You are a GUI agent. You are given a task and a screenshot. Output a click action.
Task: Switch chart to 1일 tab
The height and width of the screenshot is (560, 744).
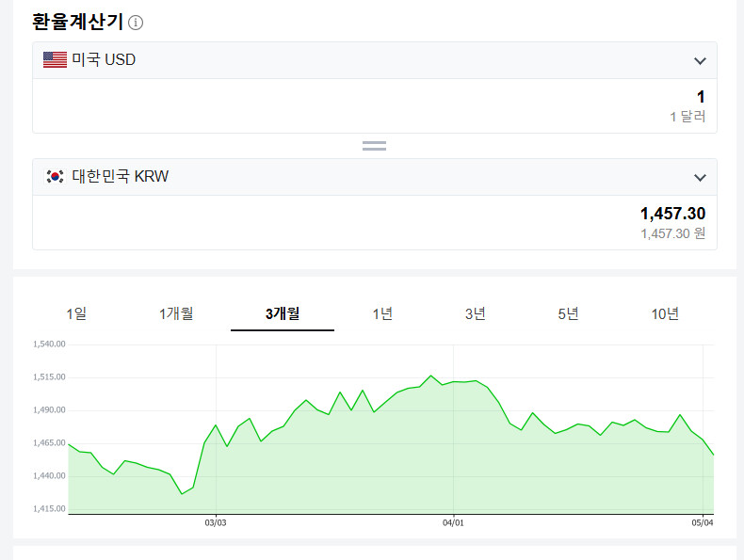tap(76, 313)
